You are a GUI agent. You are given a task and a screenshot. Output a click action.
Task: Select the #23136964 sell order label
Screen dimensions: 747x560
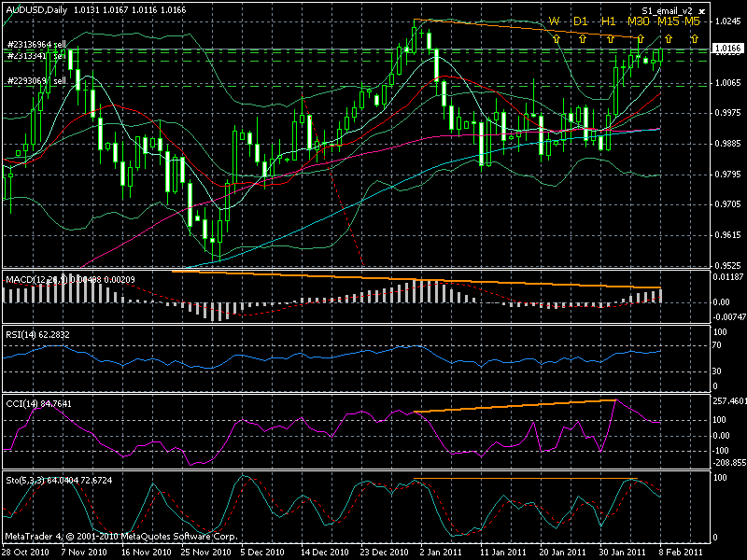(35, 44)
